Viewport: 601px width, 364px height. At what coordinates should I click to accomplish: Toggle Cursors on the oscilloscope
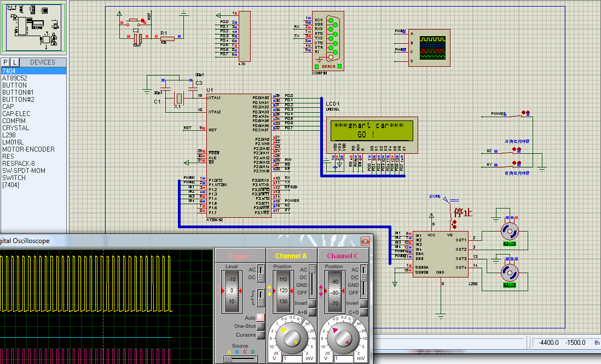(x=261, y=335)
